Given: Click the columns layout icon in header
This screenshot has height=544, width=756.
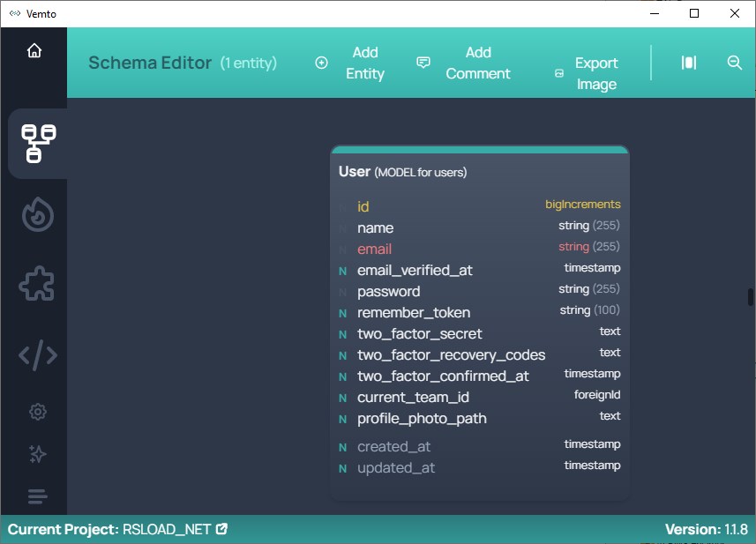Looking at the screenshot, I should tap(688, 63).
